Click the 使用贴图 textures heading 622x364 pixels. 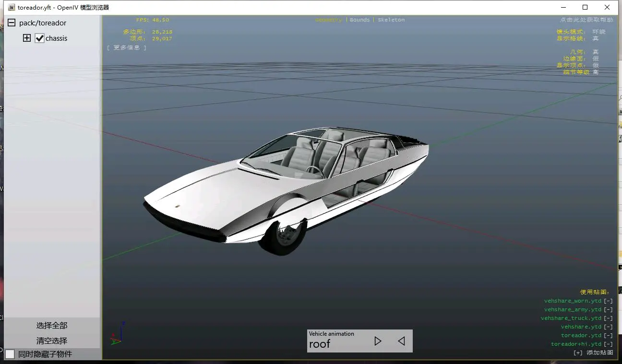click(x=595, y=292)
